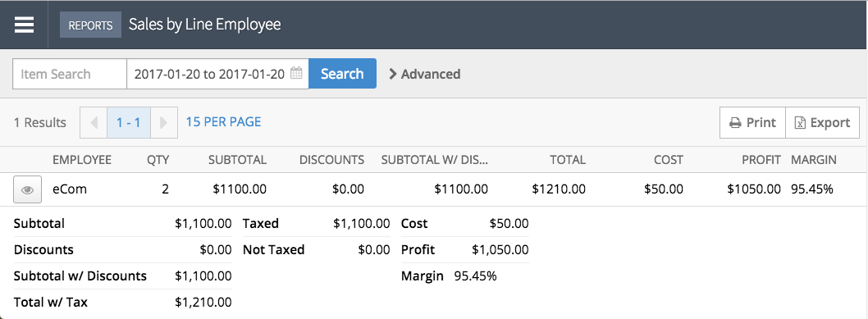
Task: Sort by EMPLOYEE column header
Action: tap(82, 160)
